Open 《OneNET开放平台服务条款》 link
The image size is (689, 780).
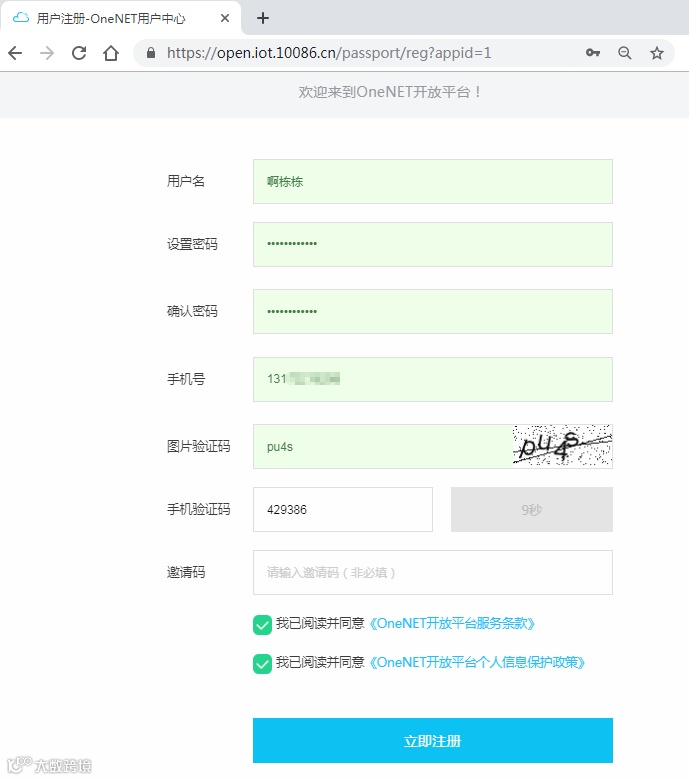coord(452,623)
